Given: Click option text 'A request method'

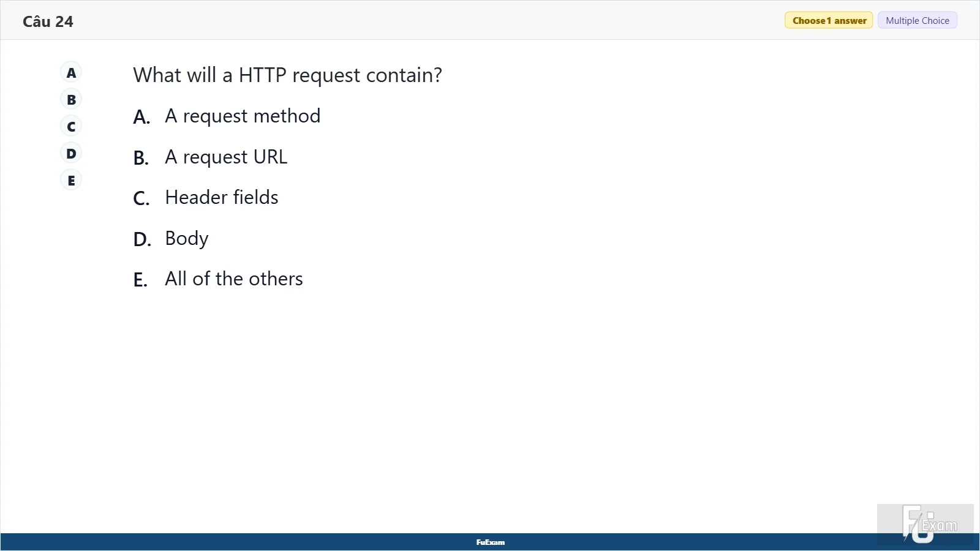Looking at the screenshot, I should [243, 116].
